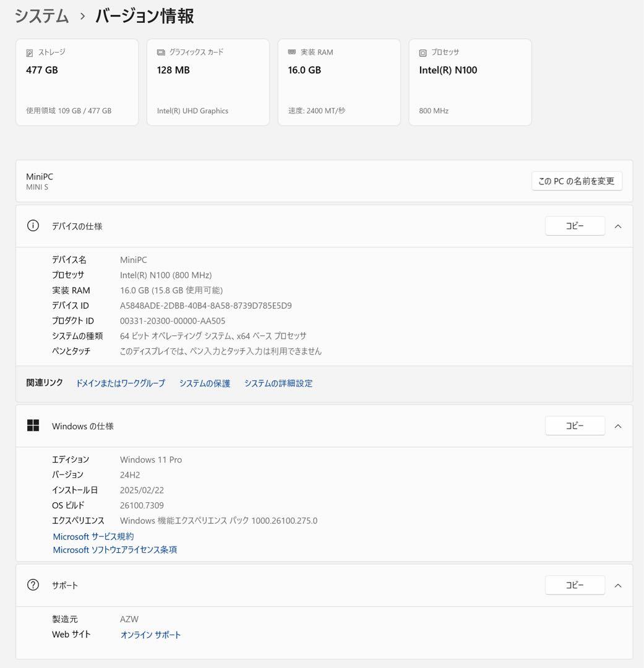Click the info icon beside デバイスの仕様

33,226
